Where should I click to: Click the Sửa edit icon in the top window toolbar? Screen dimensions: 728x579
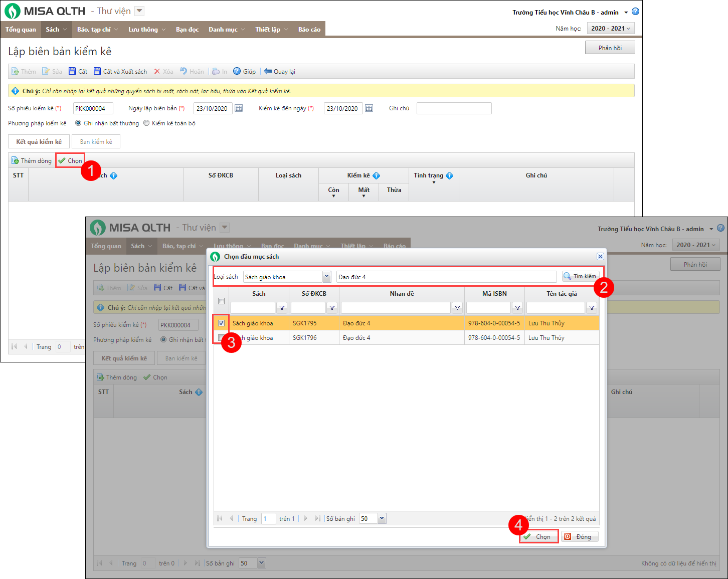tap(46, 71)
